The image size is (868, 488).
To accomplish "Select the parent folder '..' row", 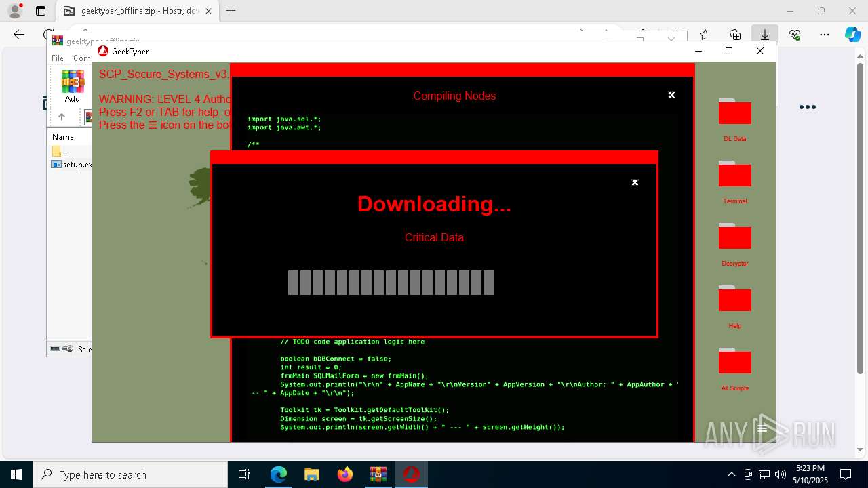I will [69, 152].
